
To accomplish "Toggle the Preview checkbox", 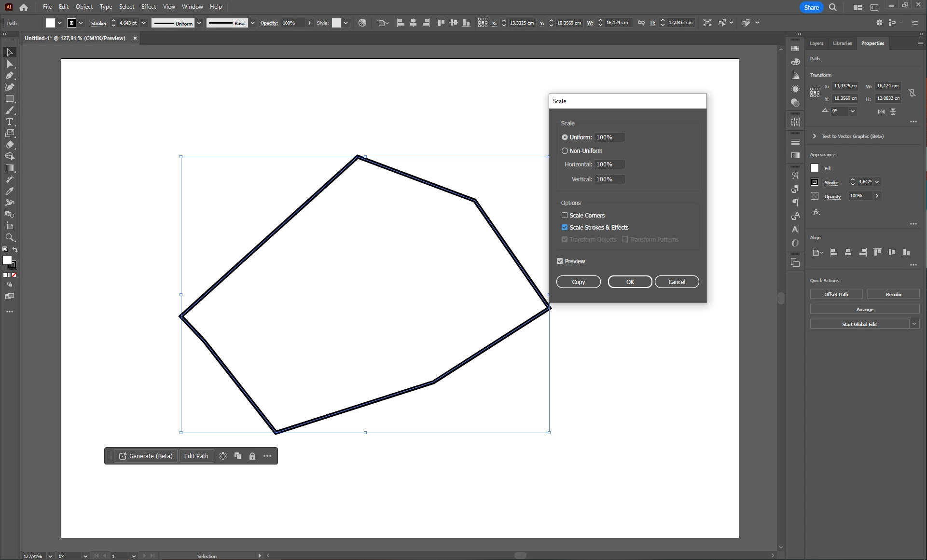I will [x=560, y=261].
